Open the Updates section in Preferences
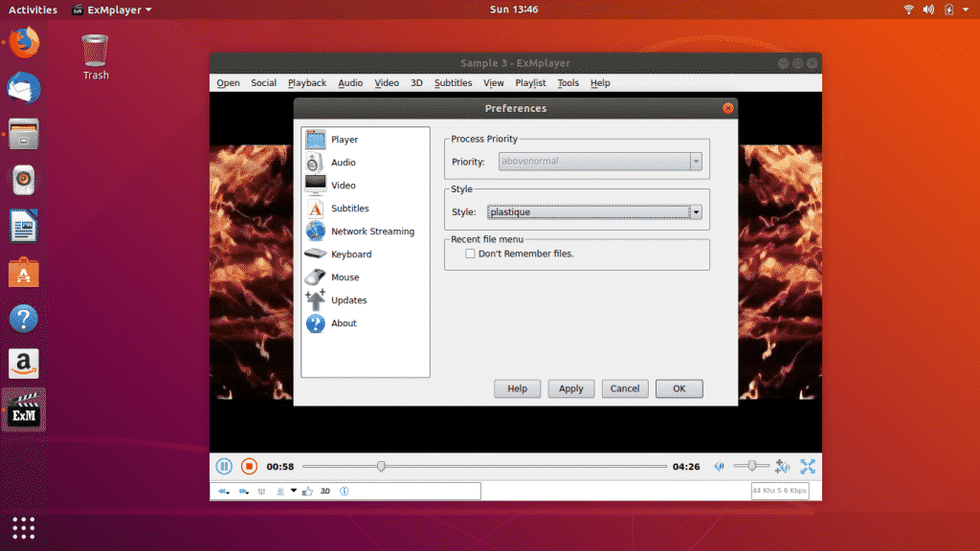This screenshot has width=980, height=551. click(346, 299)
